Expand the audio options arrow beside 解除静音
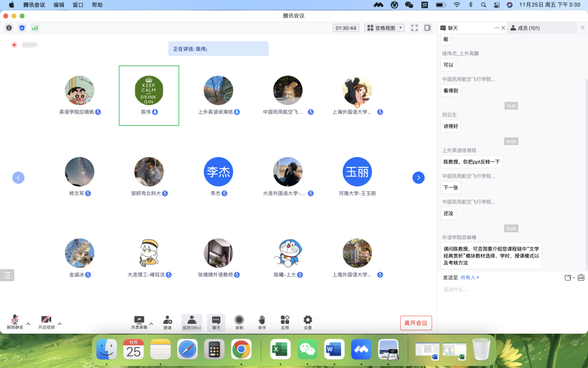The image size is (588, 368). tap(28, 324)
